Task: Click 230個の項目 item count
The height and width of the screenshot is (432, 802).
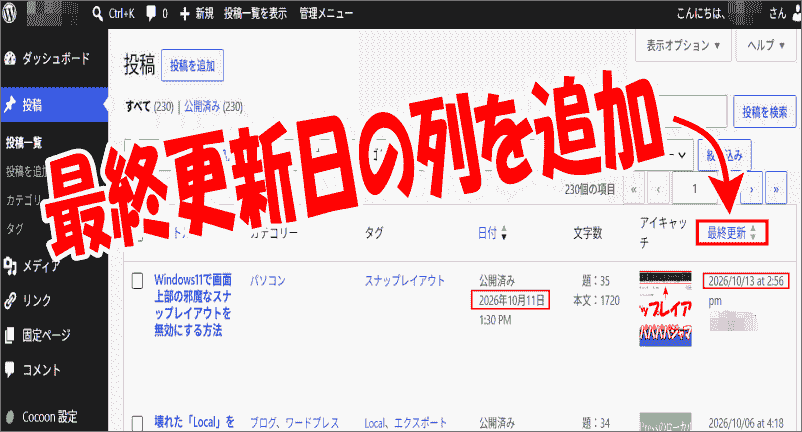Action: tap(590, 190)
